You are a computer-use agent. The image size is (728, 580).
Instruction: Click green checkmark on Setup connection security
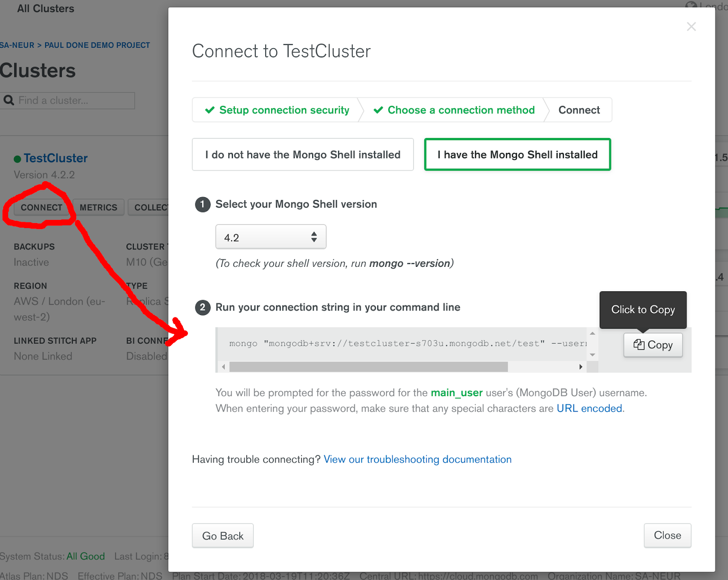tap(210, 110)
